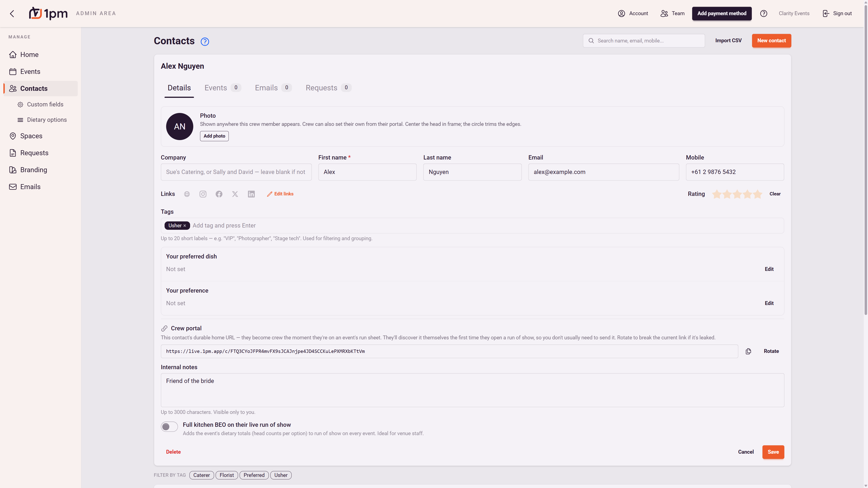Open Account settings

pyautogui.click(x=633, y=14)
